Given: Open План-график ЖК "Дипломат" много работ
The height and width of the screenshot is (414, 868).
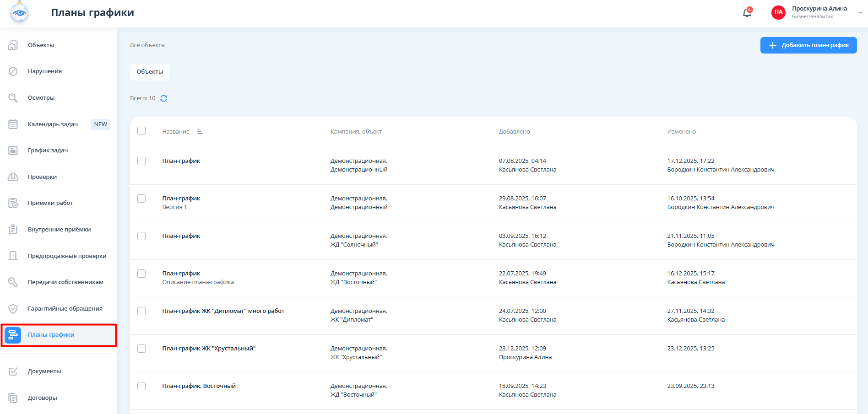Looking at the screenshot, I should [x=223, y=311].
